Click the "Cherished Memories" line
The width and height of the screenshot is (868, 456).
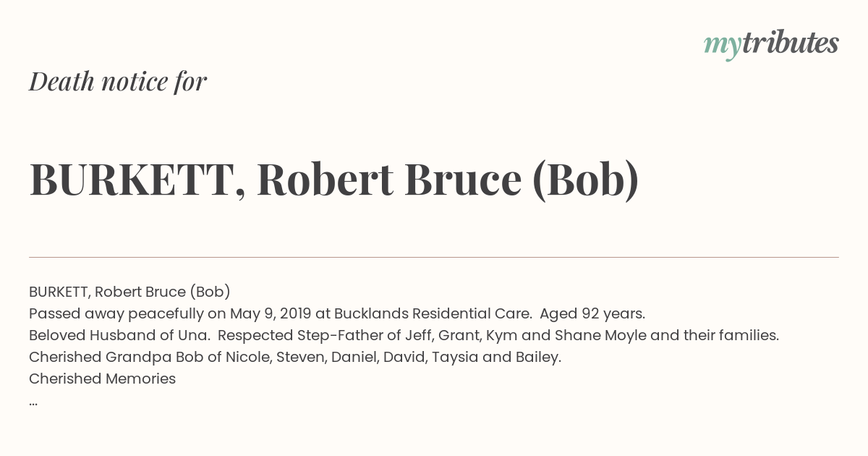click(x=102, y=379)
